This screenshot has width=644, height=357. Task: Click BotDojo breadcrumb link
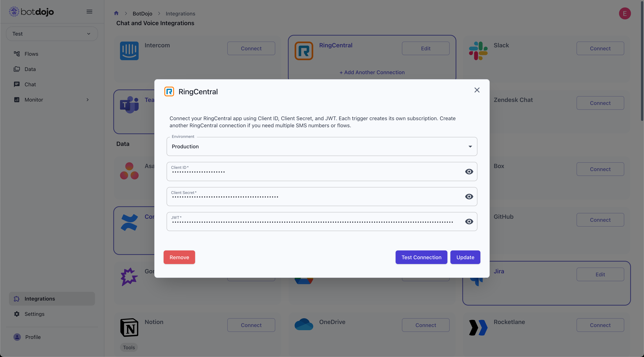click(142, 14)
